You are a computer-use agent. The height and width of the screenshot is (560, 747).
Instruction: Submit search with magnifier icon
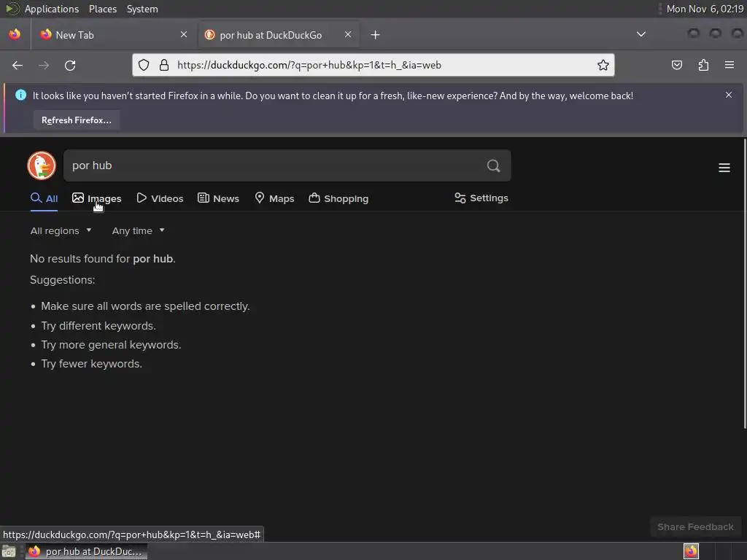coord(494,166)
